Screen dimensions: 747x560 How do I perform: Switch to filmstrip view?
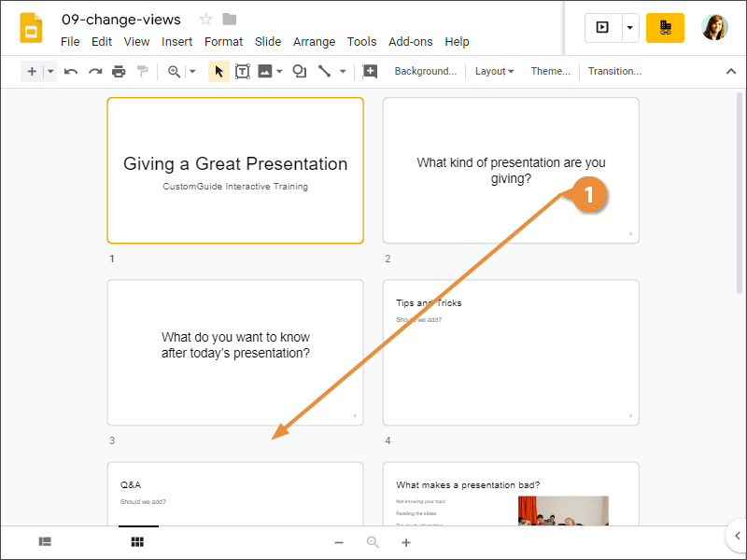tap(45, 541)
